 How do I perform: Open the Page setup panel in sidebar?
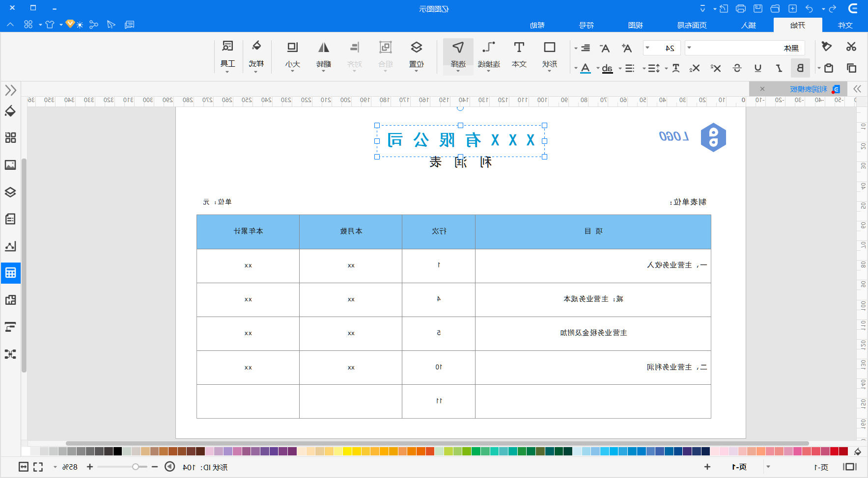(x=10, y=219)
